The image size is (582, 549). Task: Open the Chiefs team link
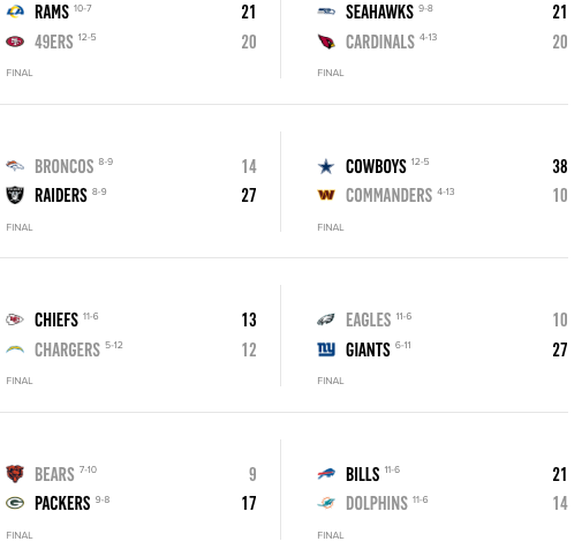tap(56, 320)
